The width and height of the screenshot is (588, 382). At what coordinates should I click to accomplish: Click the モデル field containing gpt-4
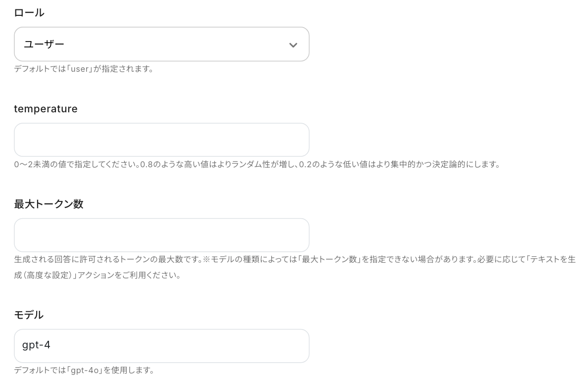point(161,345)
